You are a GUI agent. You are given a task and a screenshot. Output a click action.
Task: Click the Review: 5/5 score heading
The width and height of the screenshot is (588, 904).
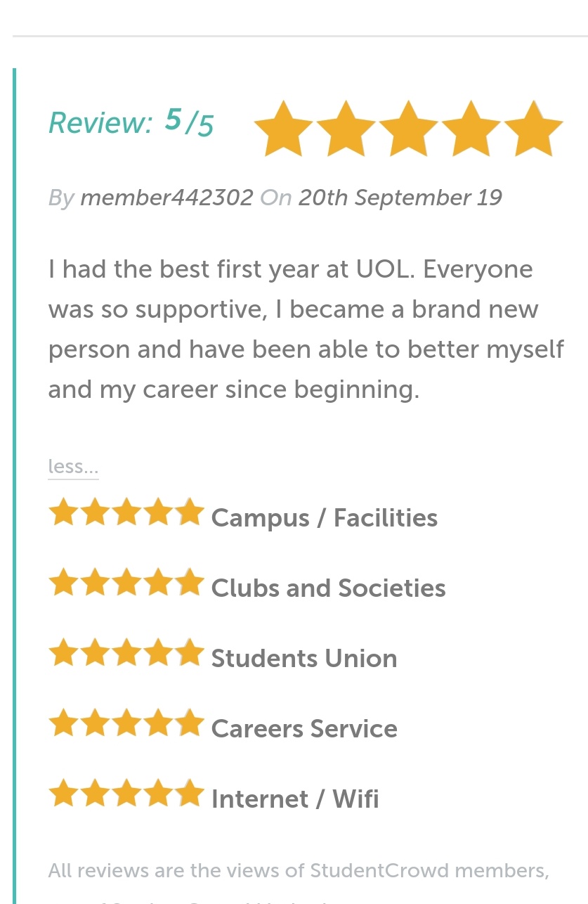pos(131,122)
